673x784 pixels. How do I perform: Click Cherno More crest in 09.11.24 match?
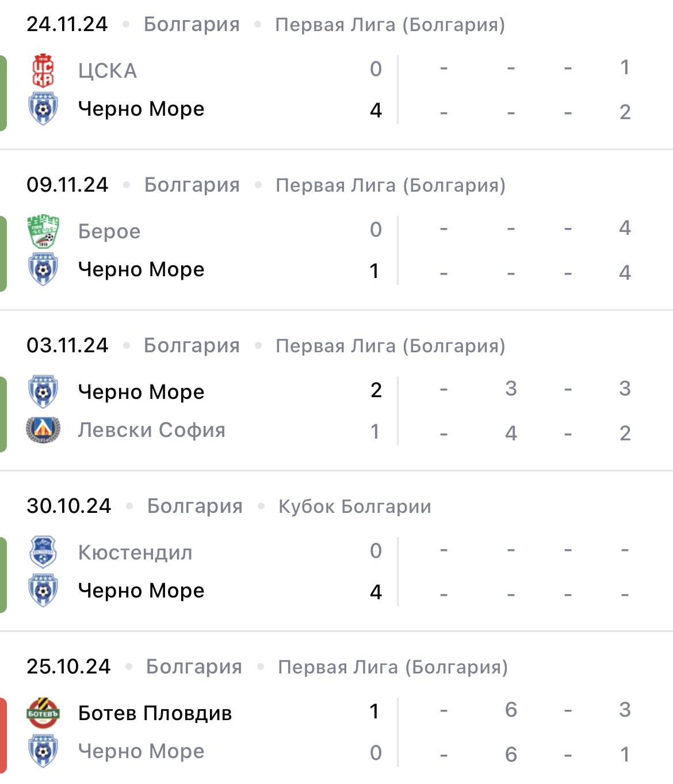click(43, 269)
